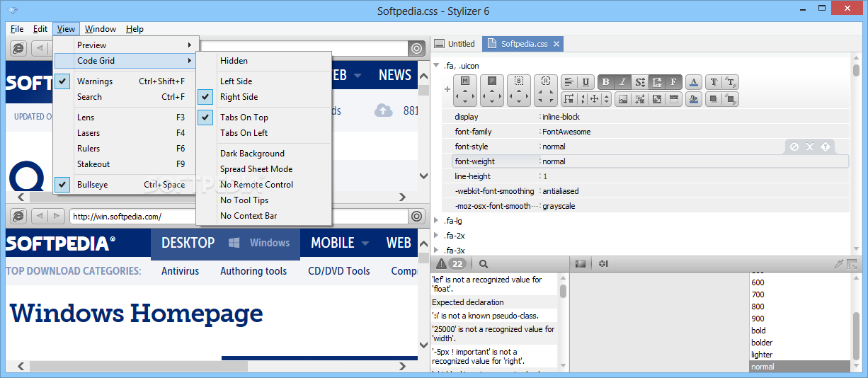The height and width of the screenshot is (378, 868).
Task: Open the Margin editor box
Action: click(x=465, y=90)
